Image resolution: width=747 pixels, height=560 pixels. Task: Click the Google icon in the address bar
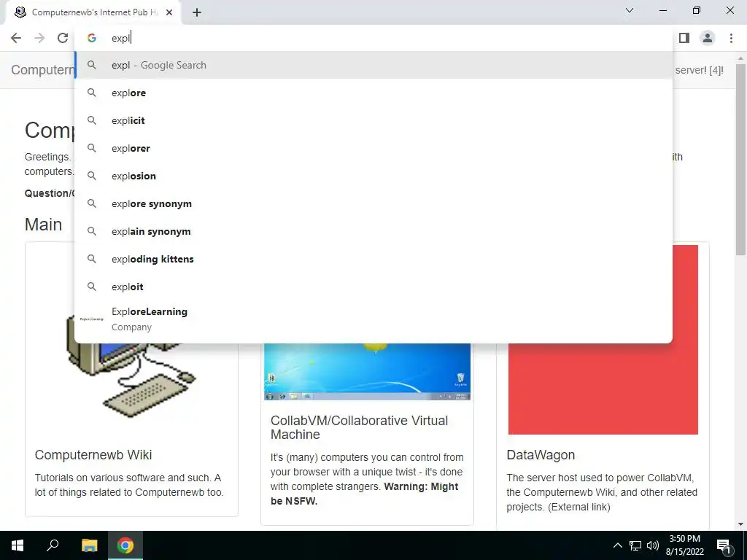92,38
